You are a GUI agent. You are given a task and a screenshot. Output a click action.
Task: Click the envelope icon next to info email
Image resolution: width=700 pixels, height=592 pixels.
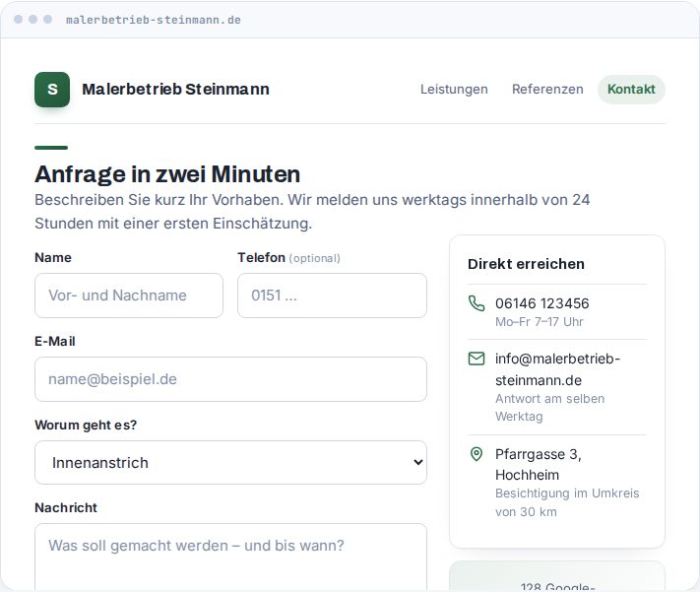[x=477, y=359]
